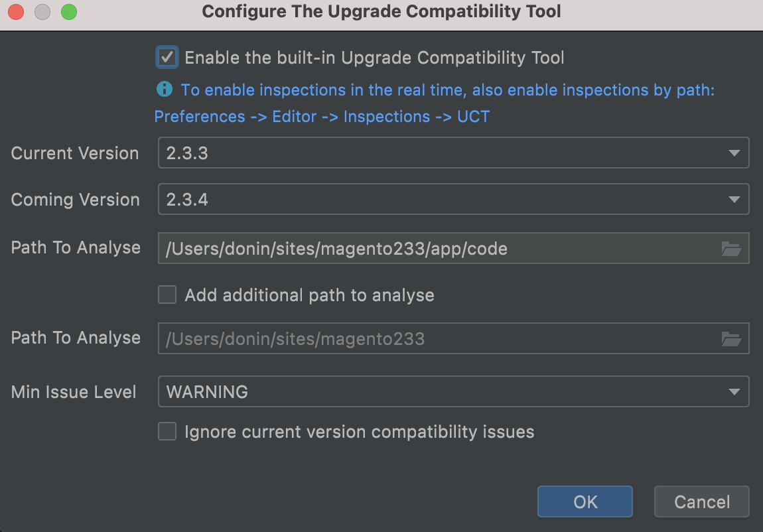Image resolution: width=763 pixels, height=532 pixels.
Task: Click the 2.3.4 Coming Version combo box
Action: click(438, 200)
